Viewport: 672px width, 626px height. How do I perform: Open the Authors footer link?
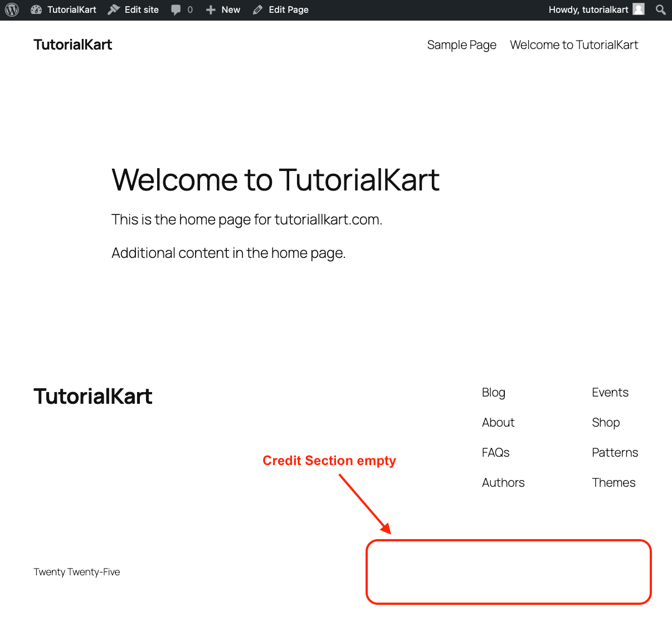(x=503, y=482)
